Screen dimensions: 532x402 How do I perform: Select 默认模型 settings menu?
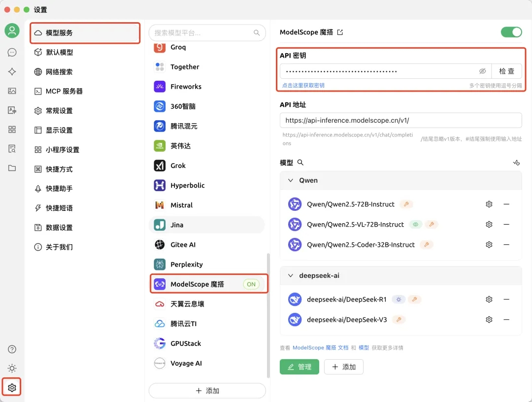point(85,52)
